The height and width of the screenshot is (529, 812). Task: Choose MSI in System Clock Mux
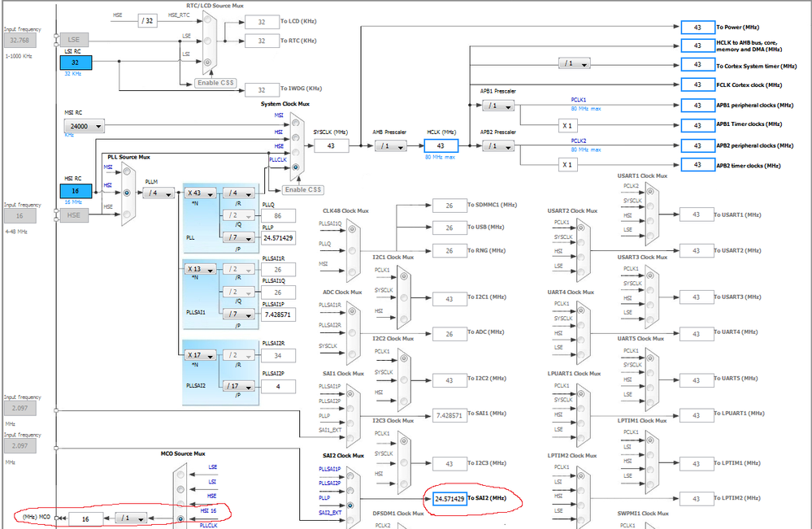tap(295, 123)
